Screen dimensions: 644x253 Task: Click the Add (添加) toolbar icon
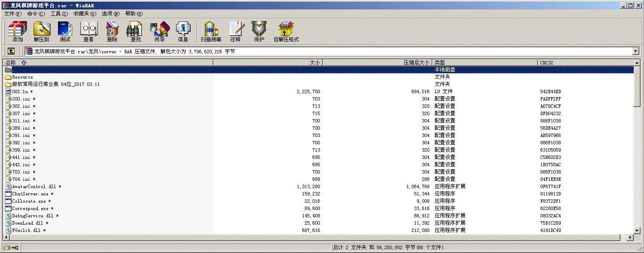18,31
